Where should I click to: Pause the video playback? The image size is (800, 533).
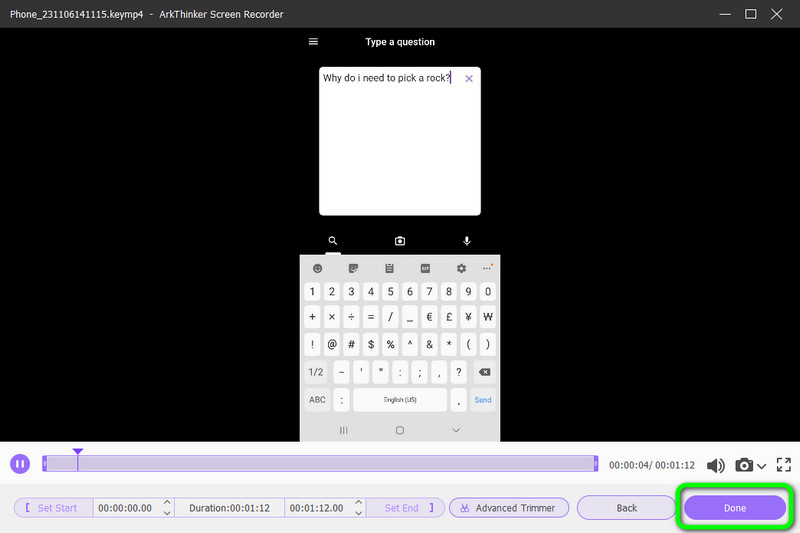point(20,464)
